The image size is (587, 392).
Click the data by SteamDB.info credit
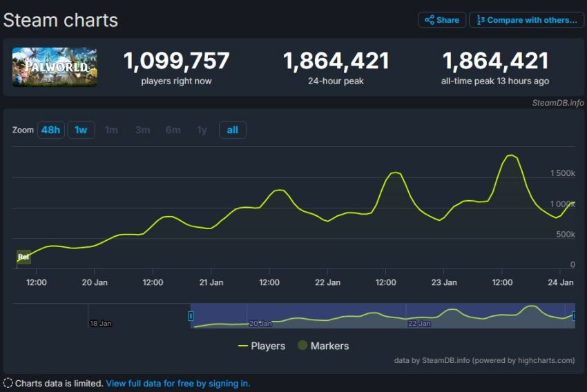pos(484,360)
